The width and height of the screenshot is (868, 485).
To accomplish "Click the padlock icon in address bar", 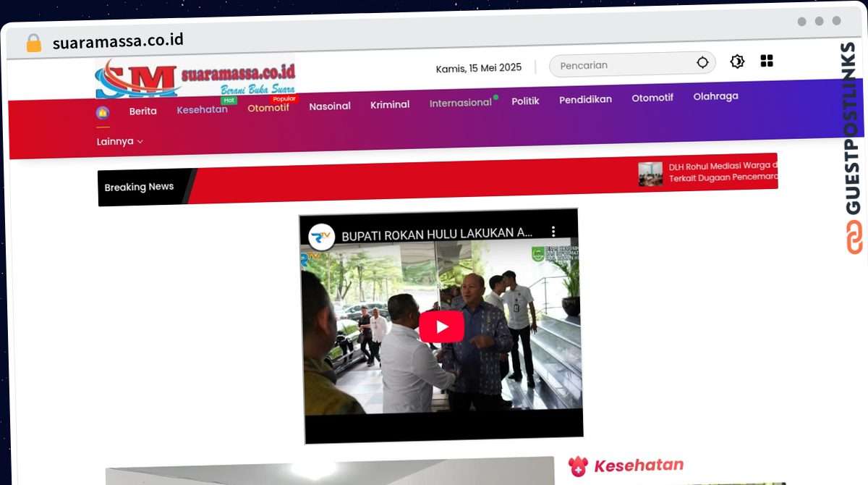I will pos(33,43).
